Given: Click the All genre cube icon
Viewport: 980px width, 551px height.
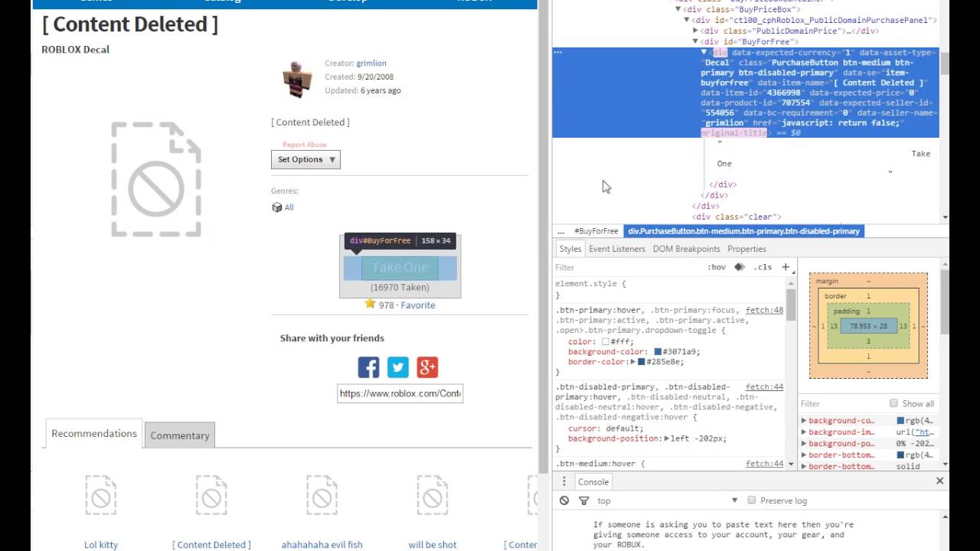Looking at the screenshot, I should 277,207.
